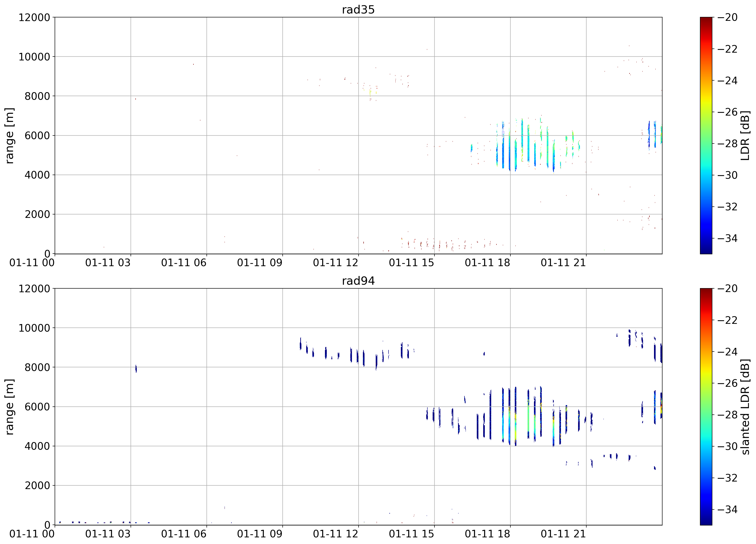The width and height of the screenshot is (756, 544).
Task: Select the −22 tick on LDR colorbar
Action: click(727, 49)
